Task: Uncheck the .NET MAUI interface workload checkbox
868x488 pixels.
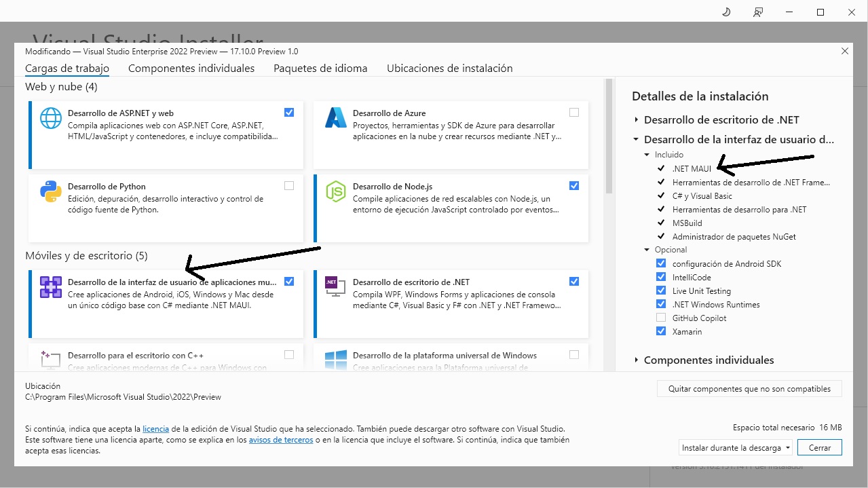Action: [x=289, y=282]
